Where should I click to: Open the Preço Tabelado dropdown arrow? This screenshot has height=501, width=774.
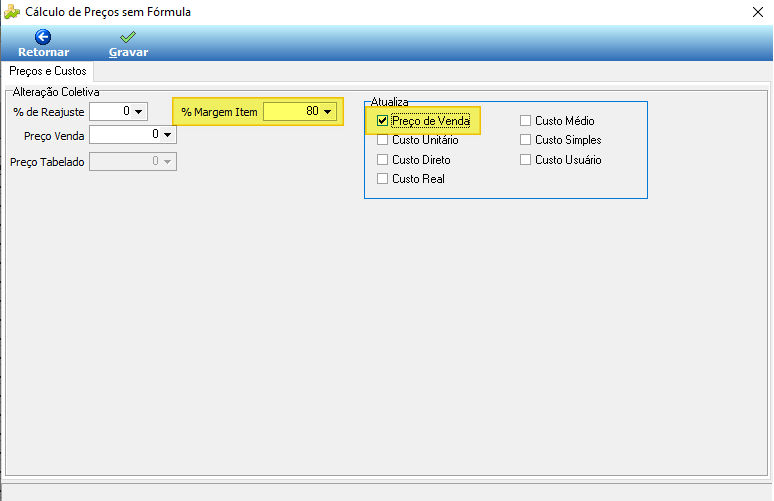coord(168,161)
